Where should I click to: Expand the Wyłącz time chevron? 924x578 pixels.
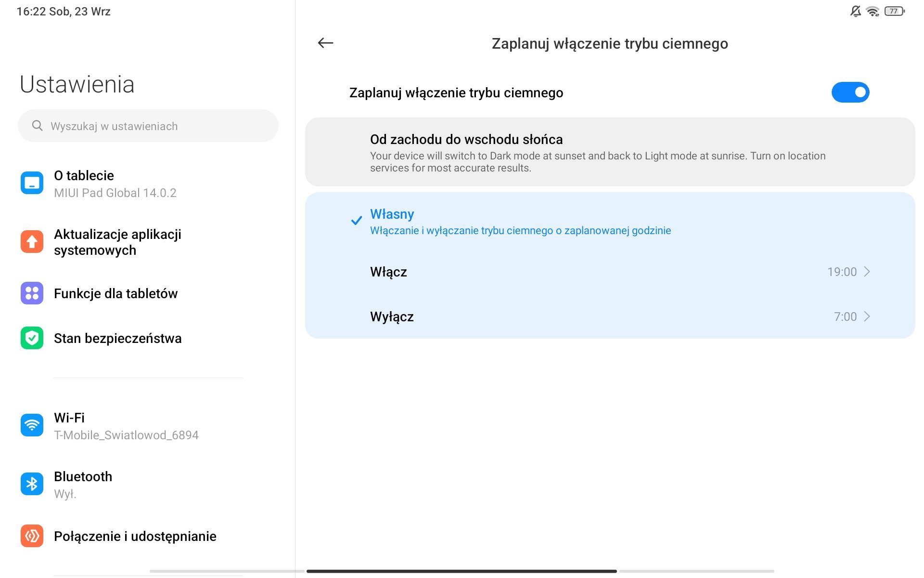click(x=867, y=316)
